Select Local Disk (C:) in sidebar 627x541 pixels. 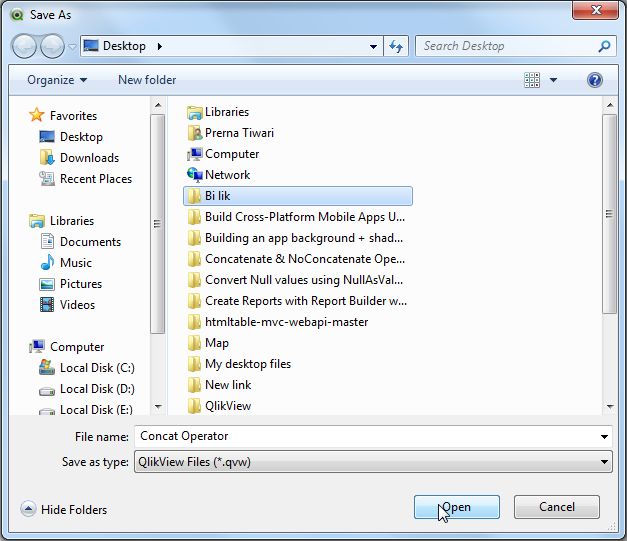coord(86,368)
